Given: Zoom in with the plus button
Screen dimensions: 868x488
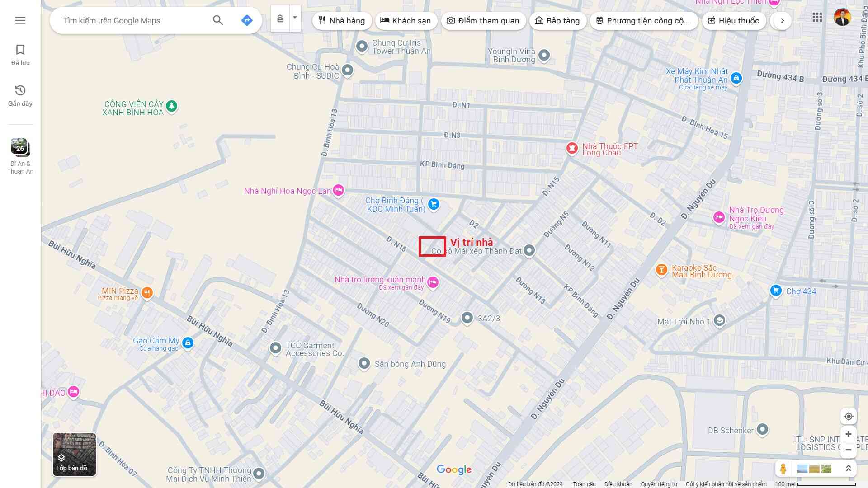Looking at the screenshot, I should click(x=849, y=434).
